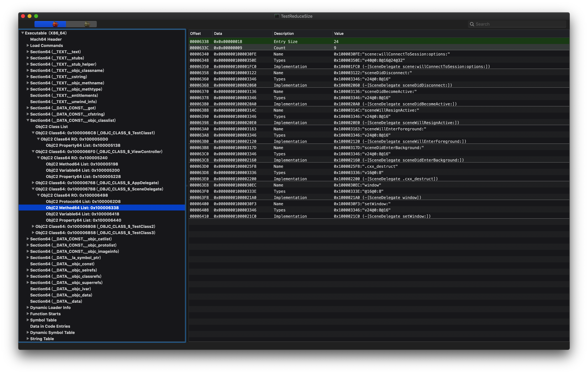Sort by the Offset column header

[200, 33]
